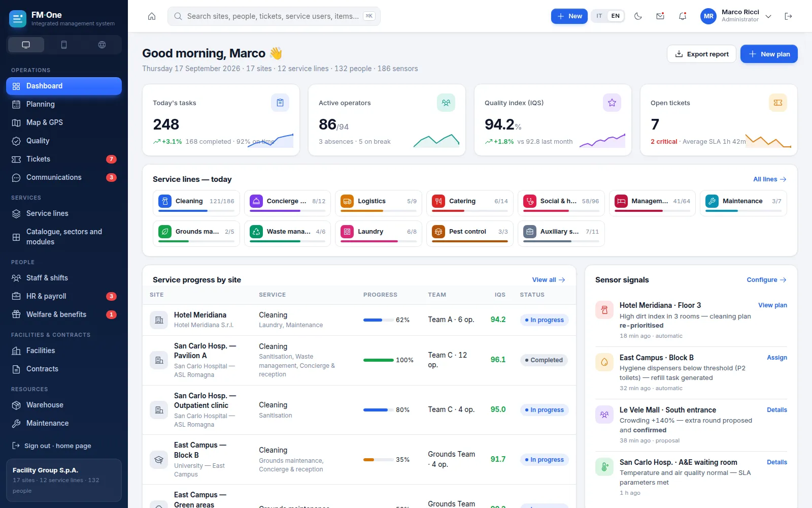Click the New plan button
The image size is (812, 508).
769,54
